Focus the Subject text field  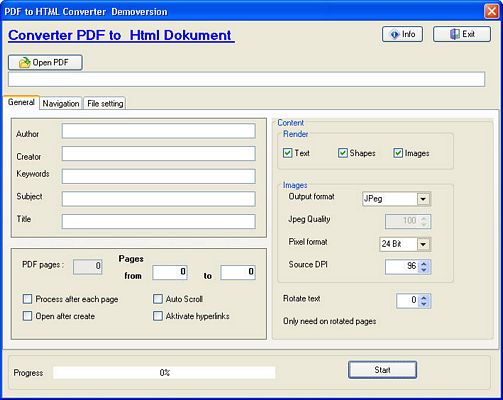[159, 199]
